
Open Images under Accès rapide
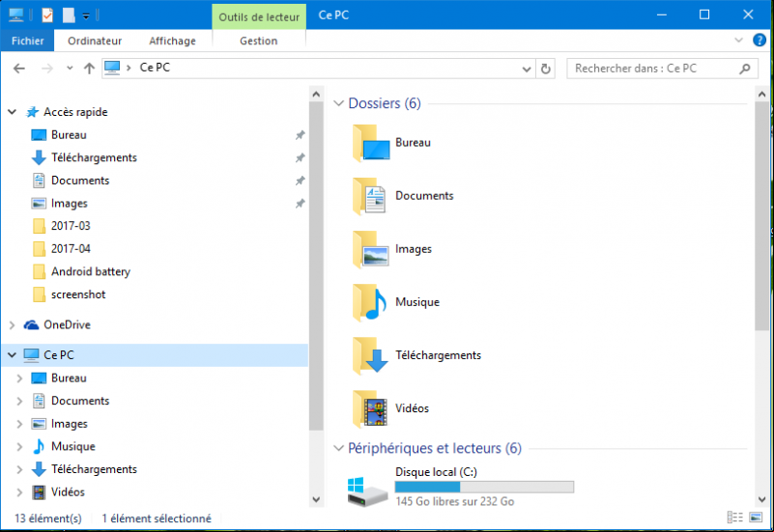click(70, 203)
